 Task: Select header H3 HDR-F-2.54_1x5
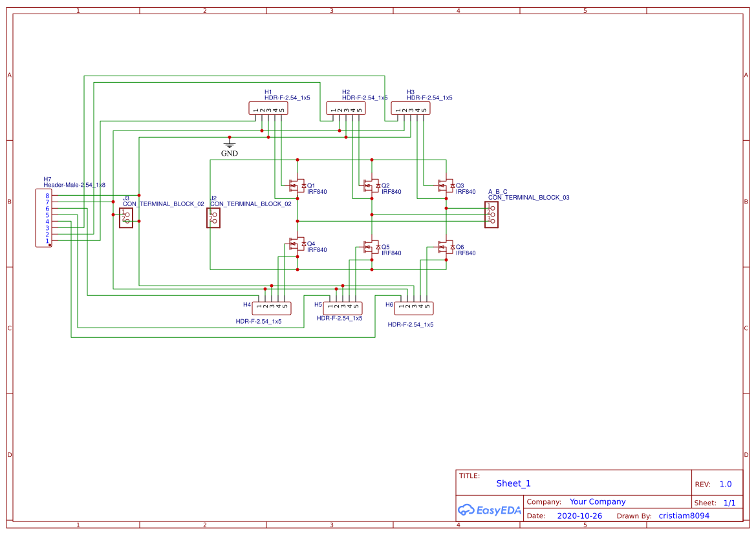pos(411,108)
